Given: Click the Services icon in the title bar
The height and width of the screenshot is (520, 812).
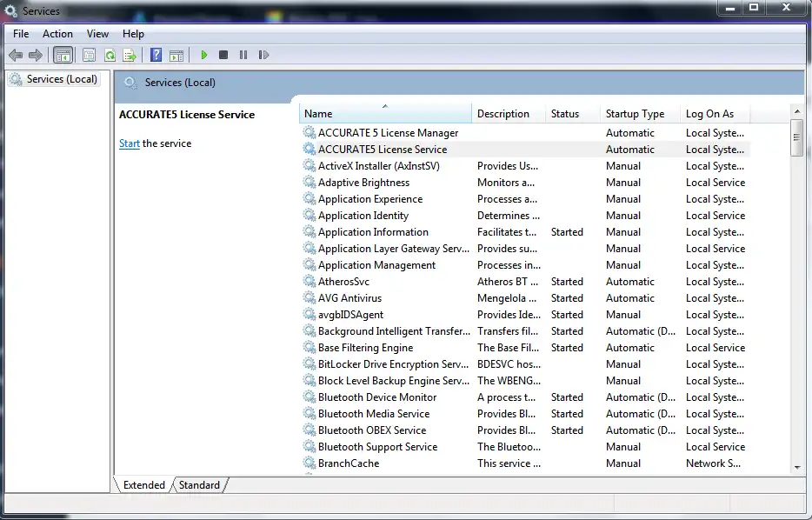Looking at the screenshot, I should coord(10,10).
